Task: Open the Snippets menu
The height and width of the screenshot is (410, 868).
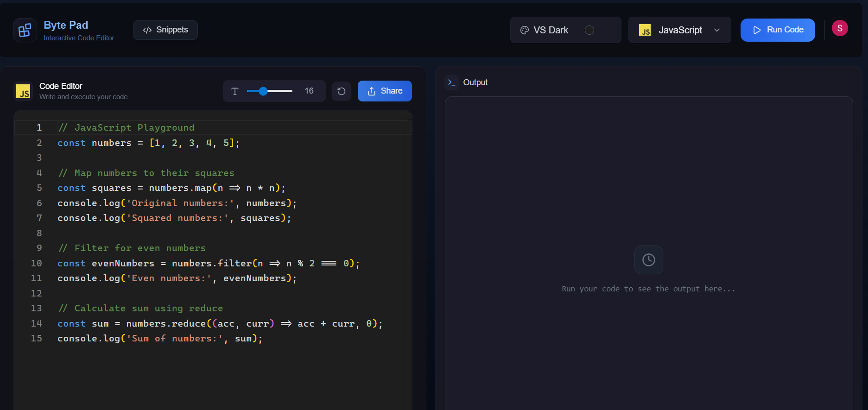Action: [165, 30]
